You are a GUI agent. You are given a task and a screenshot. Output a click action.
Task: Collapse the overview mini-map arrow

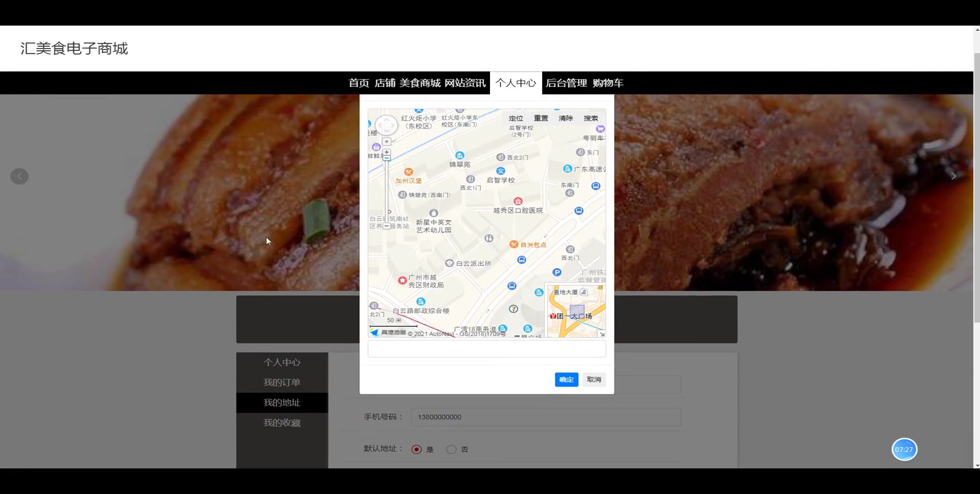pos(602,334)
